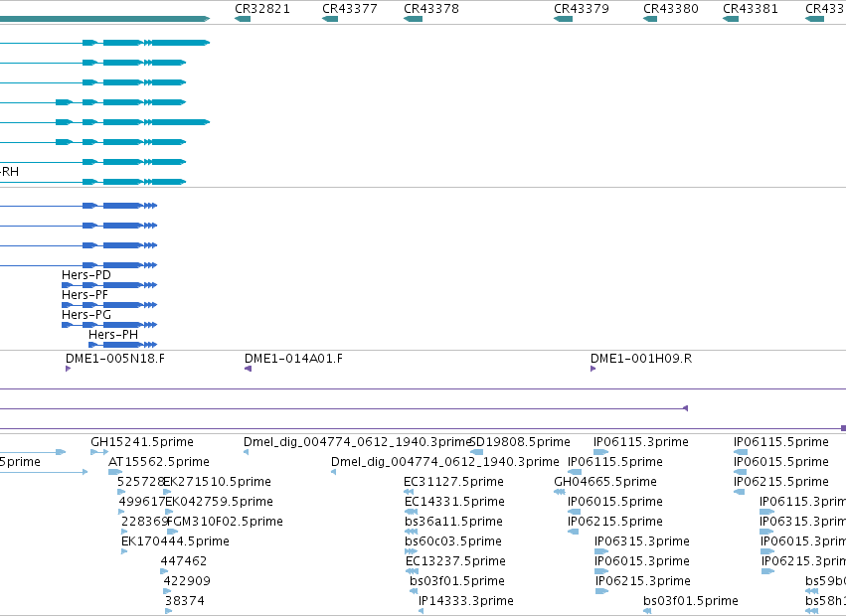Click the 525728 feature label
The image size is (846, 616).
point(141,482)
